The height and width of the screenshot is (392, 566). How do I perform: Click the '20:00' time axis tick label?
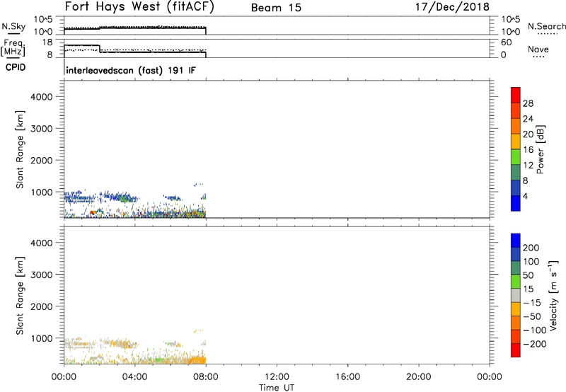(x=419, y=377)
